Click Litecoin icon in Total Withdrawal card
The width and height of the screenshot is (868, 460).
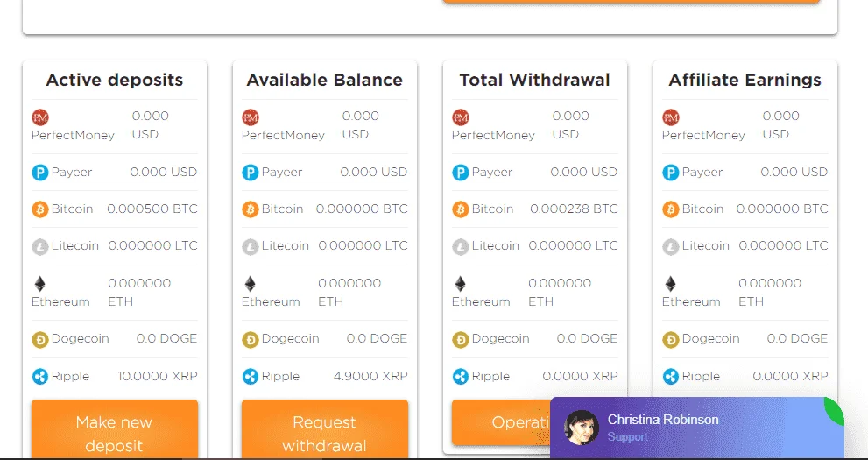click(x=461, y=246)
